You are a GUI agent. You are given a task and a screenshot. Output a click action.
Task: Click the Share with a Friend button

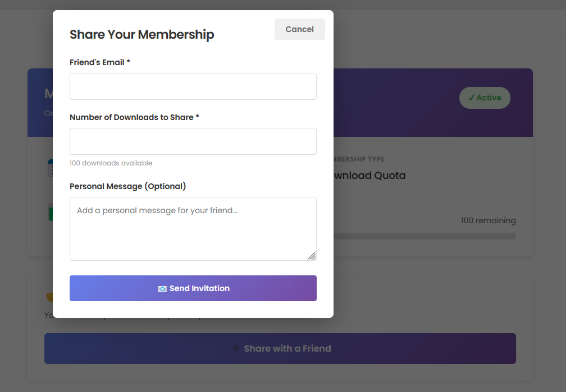coord(280,349)
